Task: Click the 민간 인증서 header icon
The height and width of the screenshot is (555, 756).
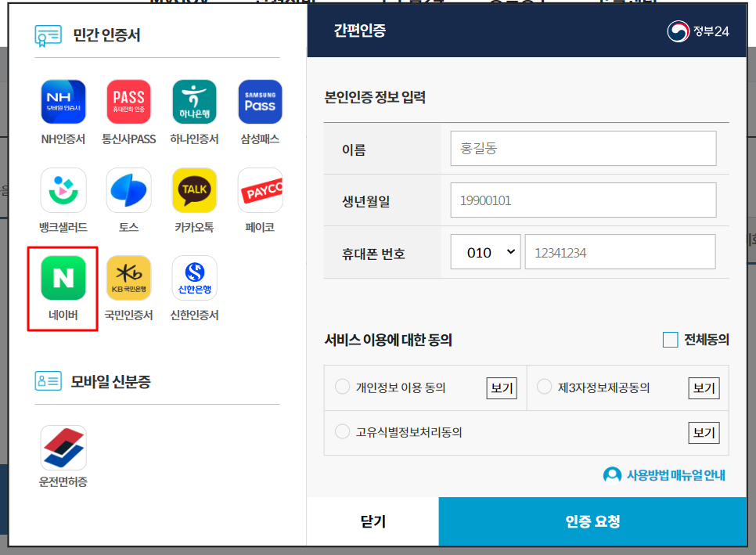Action: click(x=49, y=36)
